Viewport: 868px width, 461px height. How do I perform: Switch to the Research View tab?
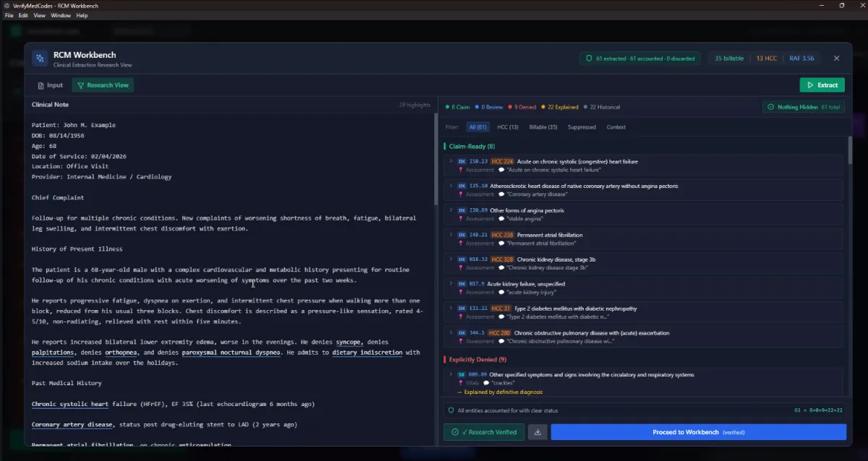103,85
